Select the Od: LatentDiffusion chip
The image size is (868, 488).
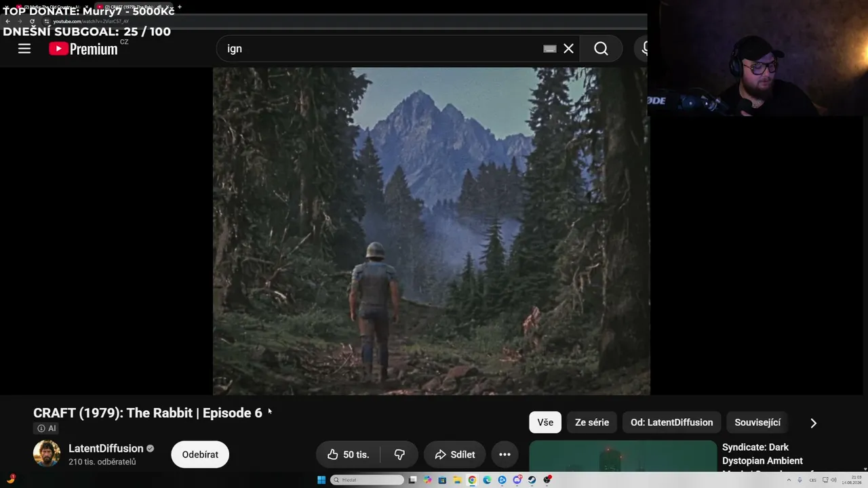coord(671,422)
